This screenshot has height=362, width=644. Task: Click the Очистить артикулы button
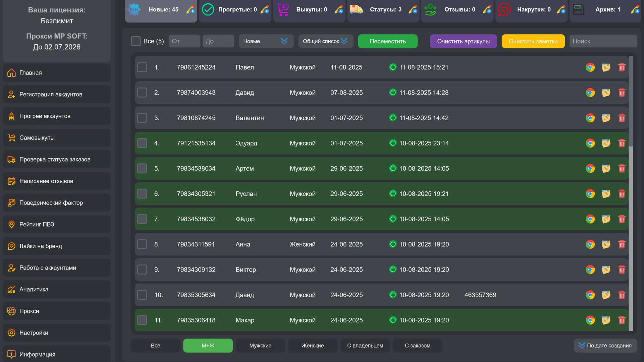(x=463, y=41)
